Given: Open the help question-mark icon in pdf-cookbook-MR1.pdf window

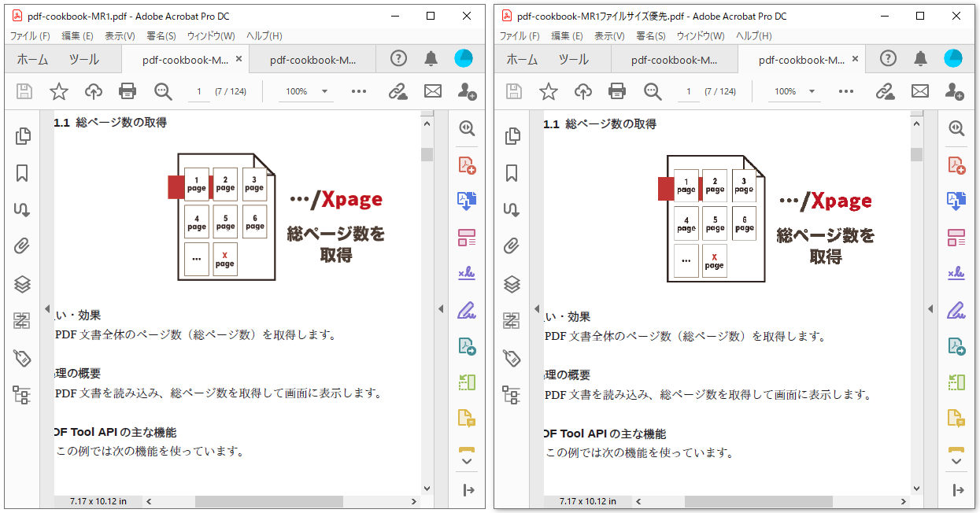Looking at the screenshot, I should tap(399, 59).
